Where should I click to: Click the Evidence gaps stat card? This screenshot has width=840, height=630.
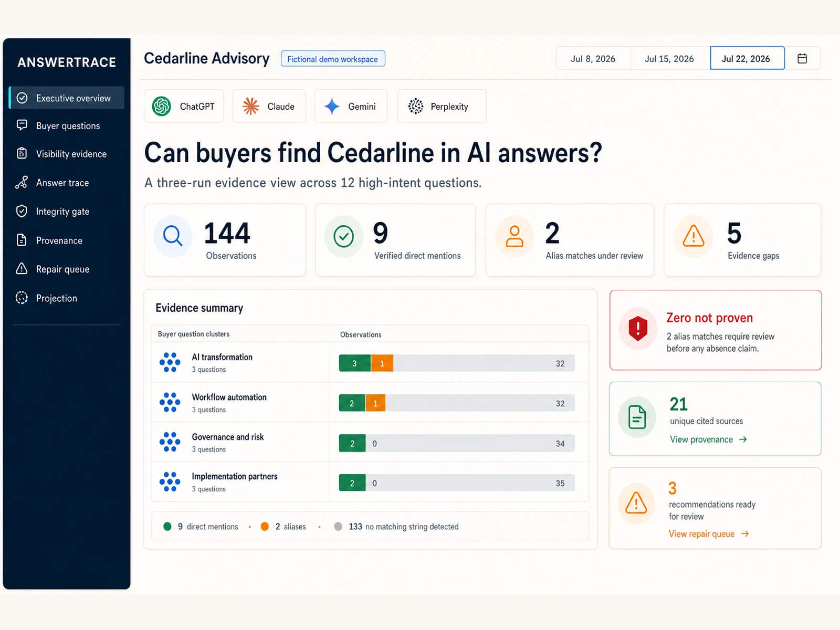click(x=742, y=240)
